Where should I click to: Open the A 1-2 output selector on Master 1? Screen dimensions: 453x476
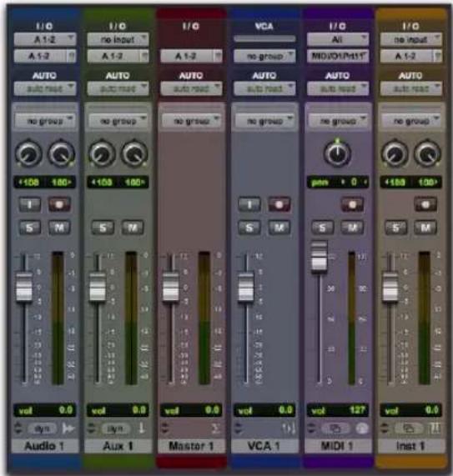coord(191,56)
